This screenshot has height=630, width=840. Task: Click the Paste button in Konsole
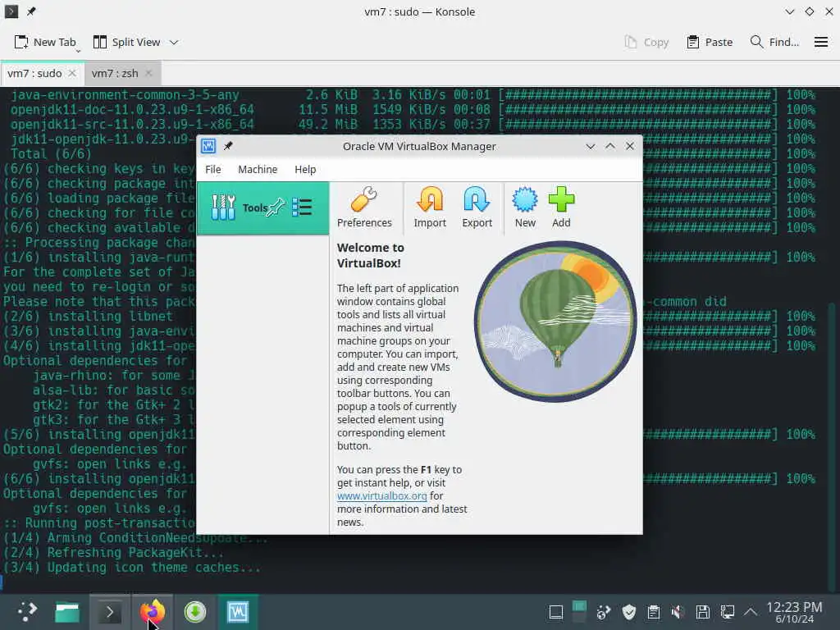click(x=710, y=42)
